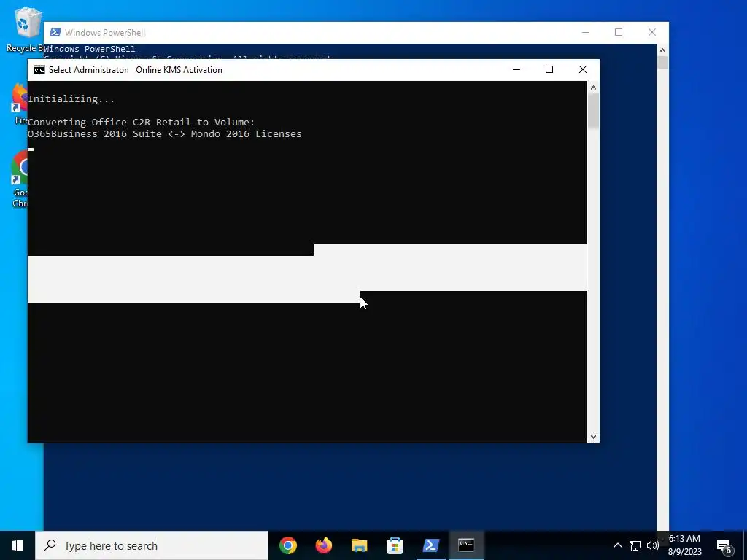The image size is (747, 560).
Task: Open network status tray icon
Action: [x=635, y=545]
